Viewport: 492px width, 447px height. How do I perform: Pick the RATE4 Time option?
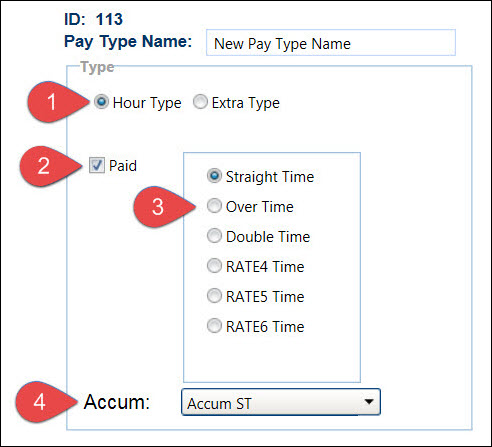214,266
